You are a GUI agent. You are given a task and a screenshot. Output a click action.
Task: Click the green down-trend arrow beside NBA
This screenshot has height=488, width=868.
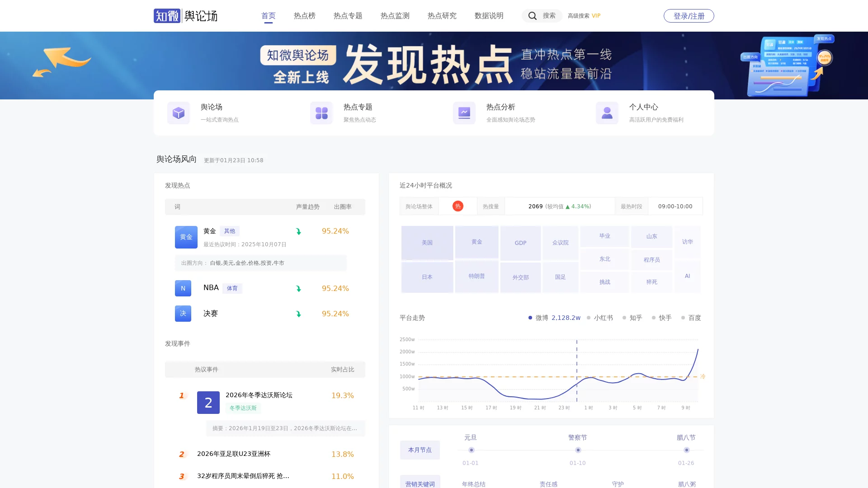coord(298,288)
